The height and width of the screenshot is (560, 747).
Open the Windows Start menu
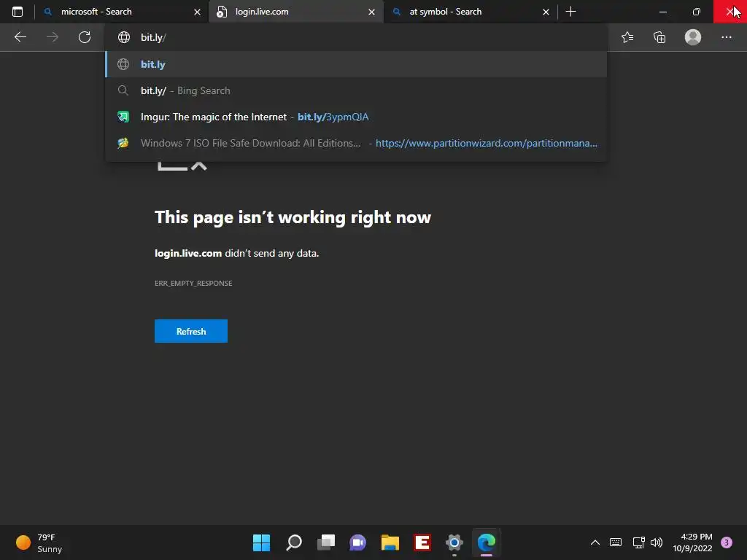point(261,542)
